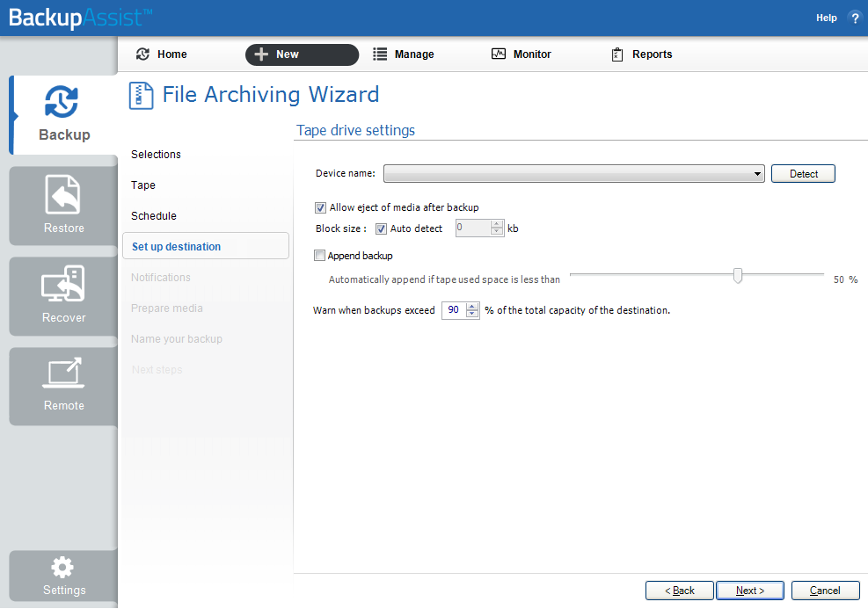Switch to the Manage tab
The width and height of the screenshot is (868, 609).
[x=404, y=54]
